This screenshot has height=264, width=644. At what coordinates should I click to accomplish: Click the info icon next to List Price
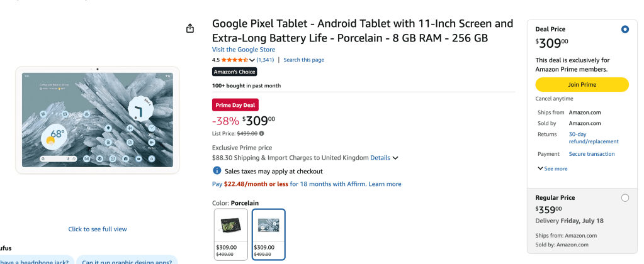(261, 133)
